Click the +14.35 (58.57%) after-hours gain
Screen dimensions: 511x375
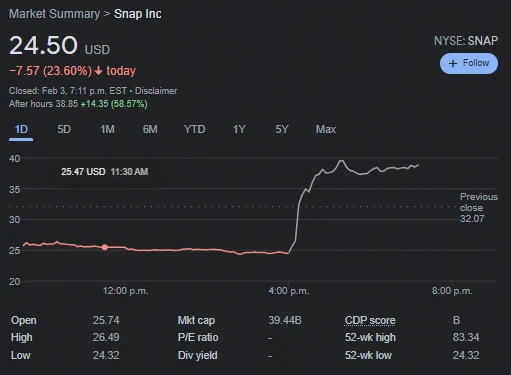coord(114,104)
